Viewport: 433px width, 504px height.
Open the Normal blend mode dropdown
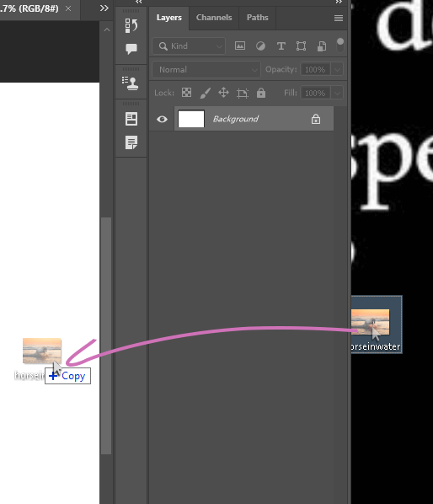coord(206,69)
